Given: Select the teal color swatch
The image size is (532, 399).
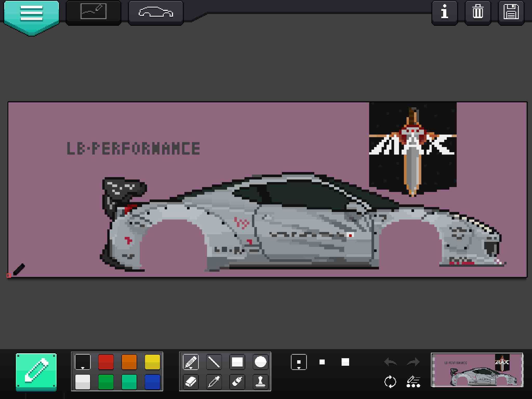Looking at the screenshot, I should coord(129,382).
